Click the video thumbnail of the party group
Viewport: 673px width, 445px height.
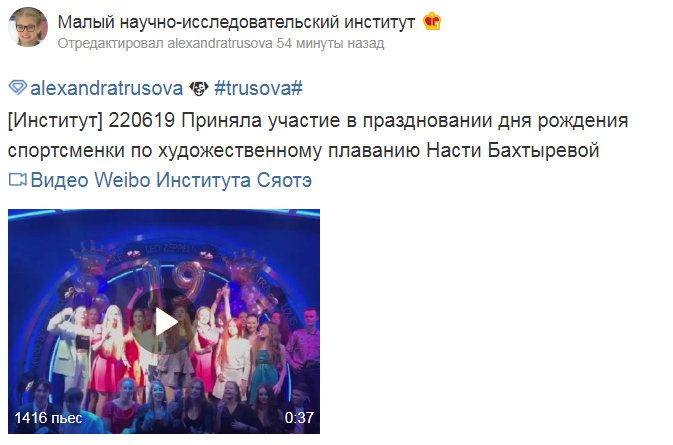click(164, 321)
